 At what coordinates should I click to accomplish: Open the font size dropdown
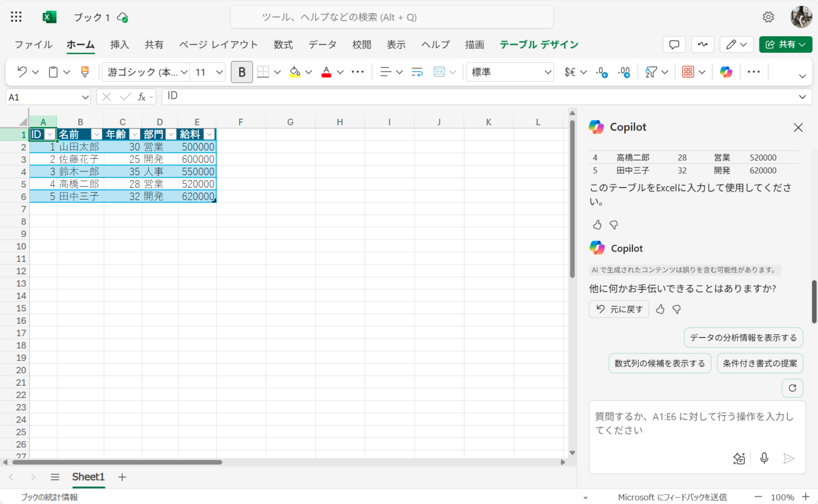coord(219,71)
